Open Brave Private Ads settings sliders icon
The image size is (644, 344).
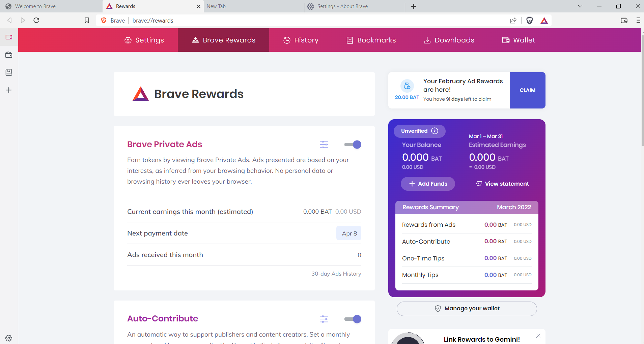[324, 145]
